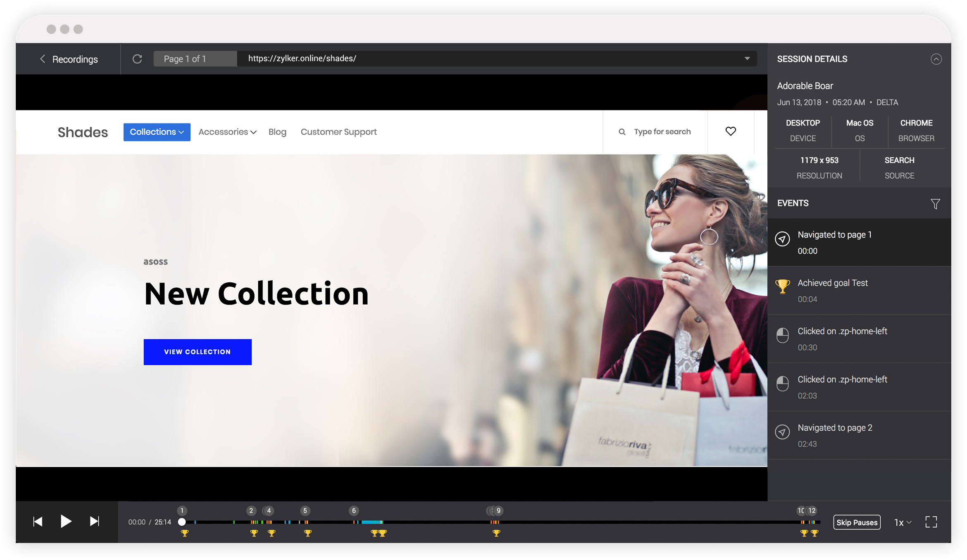Open the Blog menu item
Screen dimensions: 967x560
[x=277, y=132]
